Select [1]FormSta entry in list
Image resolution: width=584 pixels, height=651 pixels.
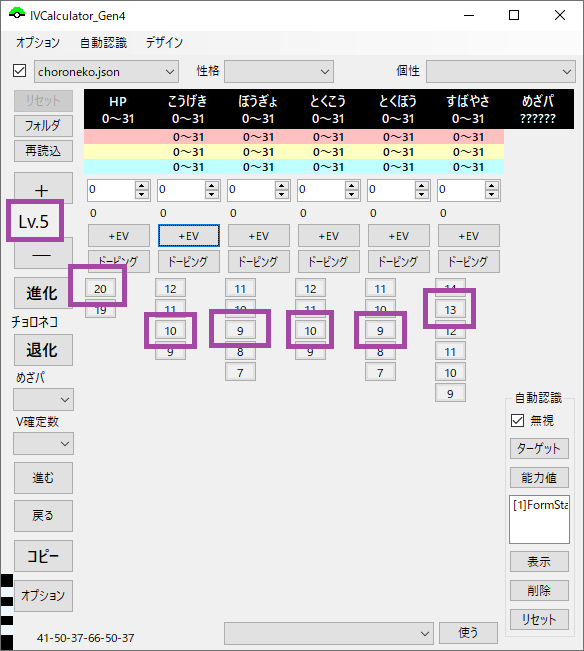coord(540,505)
